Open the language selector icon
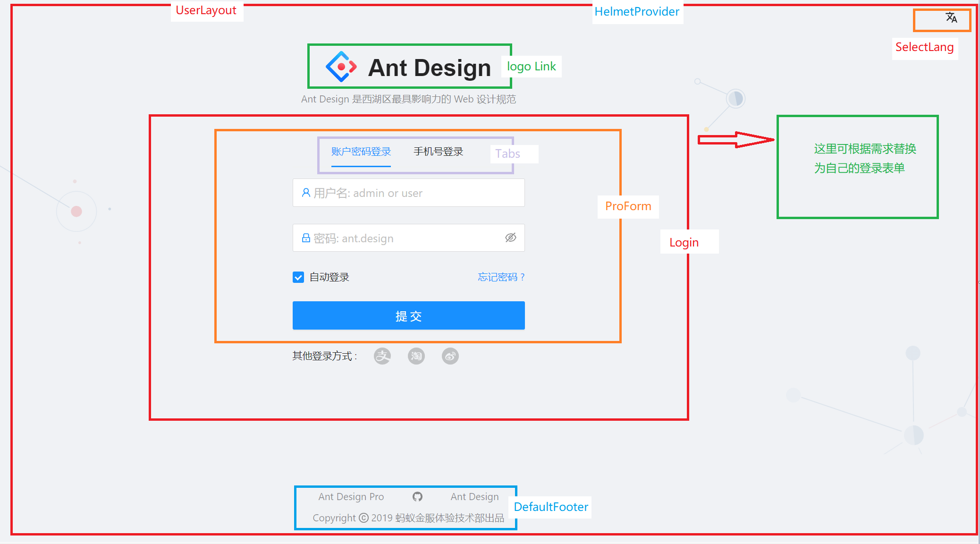The height and width of the screenshot is (544, 980). [x=951, y=18]
